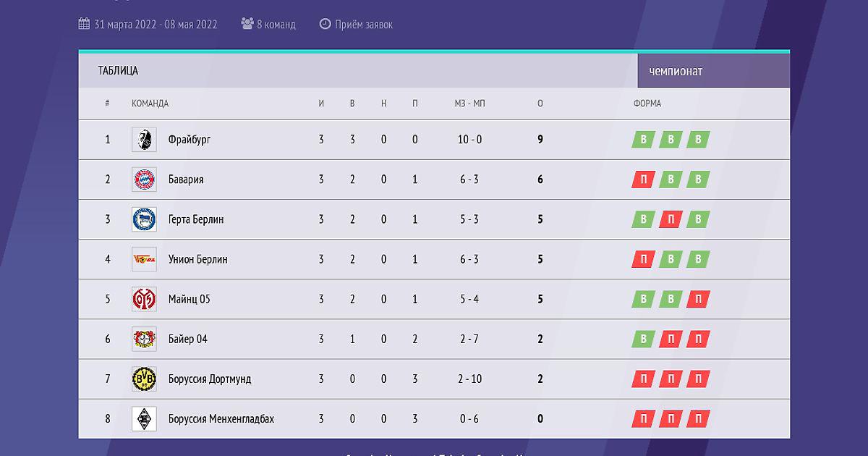Click the Union Berlin club logo
Screen dimensions: 868x456
(x=144, y=259)
